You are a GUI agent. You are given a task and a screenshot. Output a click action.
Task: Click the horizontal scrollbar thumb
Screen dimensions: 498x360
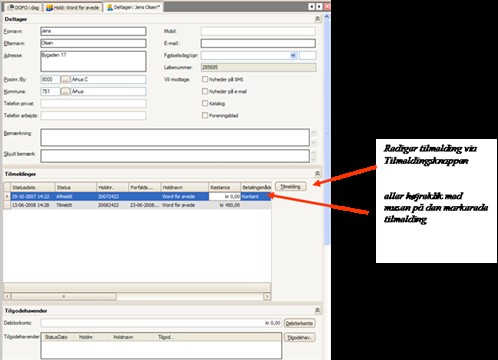click(64, 296)
